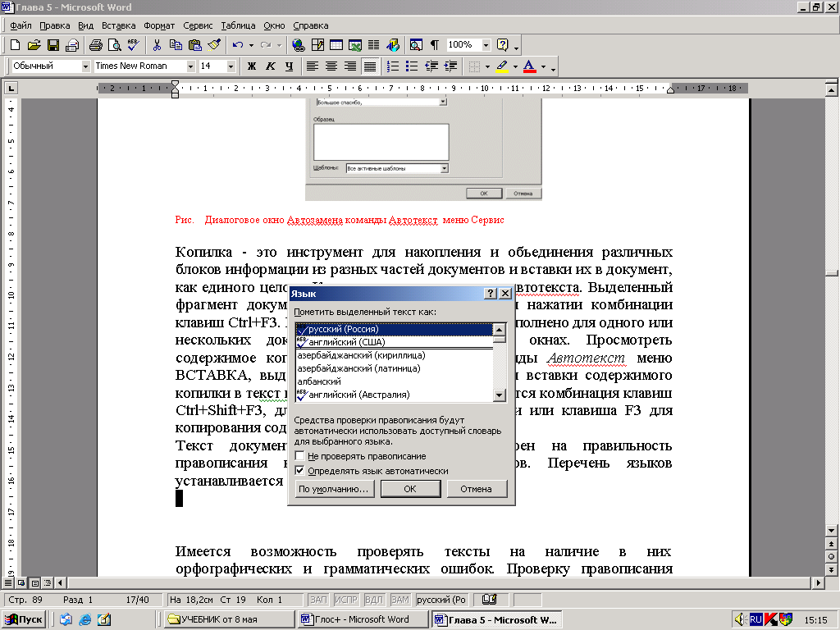The image size is (840, 630).
Task: Switch to Глос+ - Microsoft Word taskbar window
Action: click(362, 619)
